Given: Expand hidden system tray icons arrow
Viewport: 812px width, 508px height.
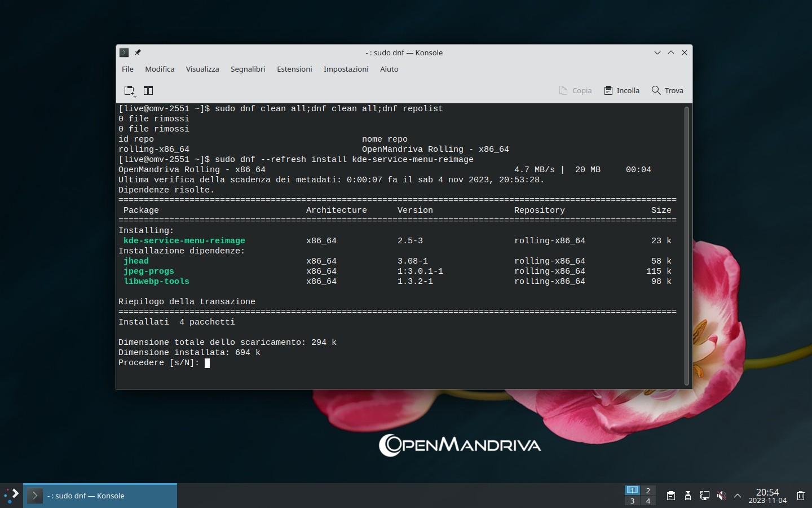Looking at the screenshot, I should 738,496.
